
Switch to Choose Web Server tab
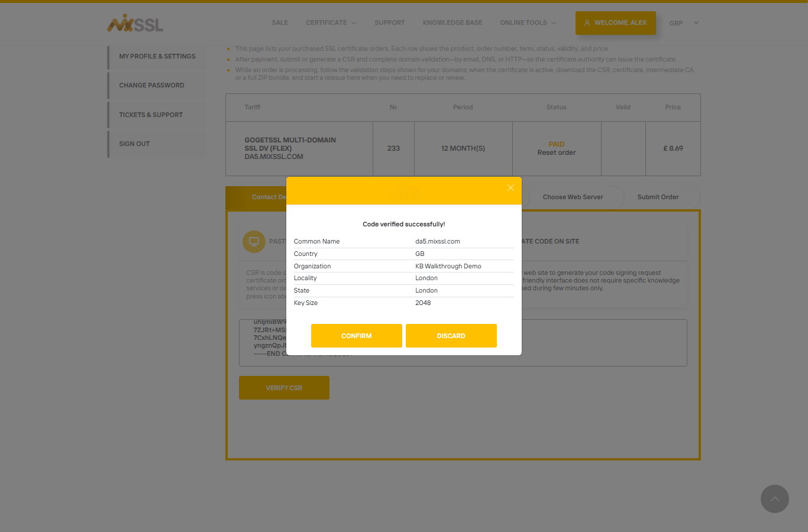[x=573, y=197]
